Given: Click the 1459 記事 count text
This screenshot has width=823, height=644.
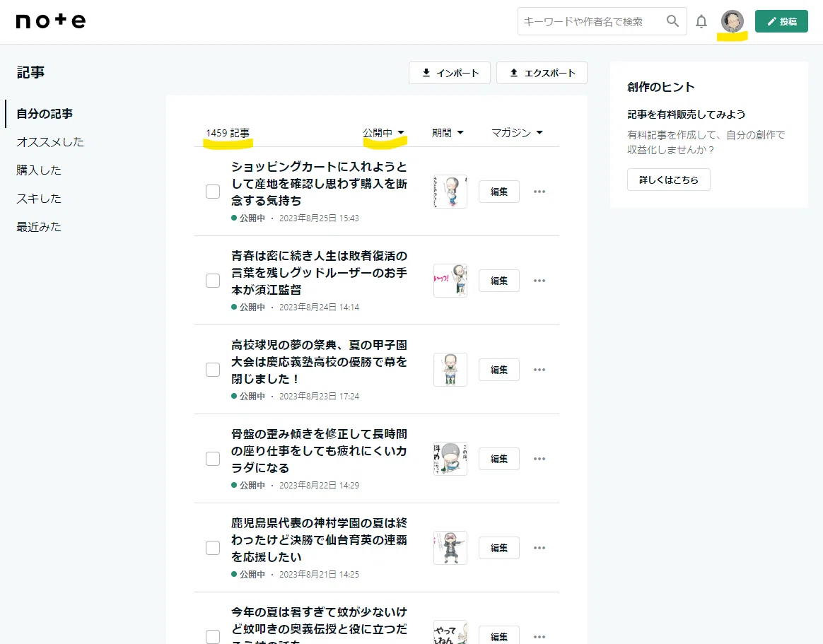Looking at the screenshot, I should (x=228, y=133).
